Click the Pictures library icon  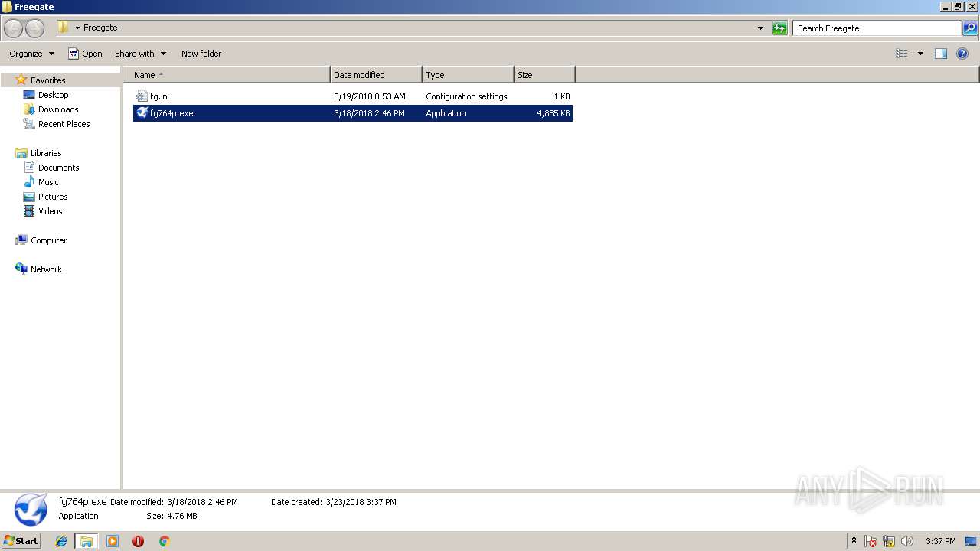pos(29,197)
